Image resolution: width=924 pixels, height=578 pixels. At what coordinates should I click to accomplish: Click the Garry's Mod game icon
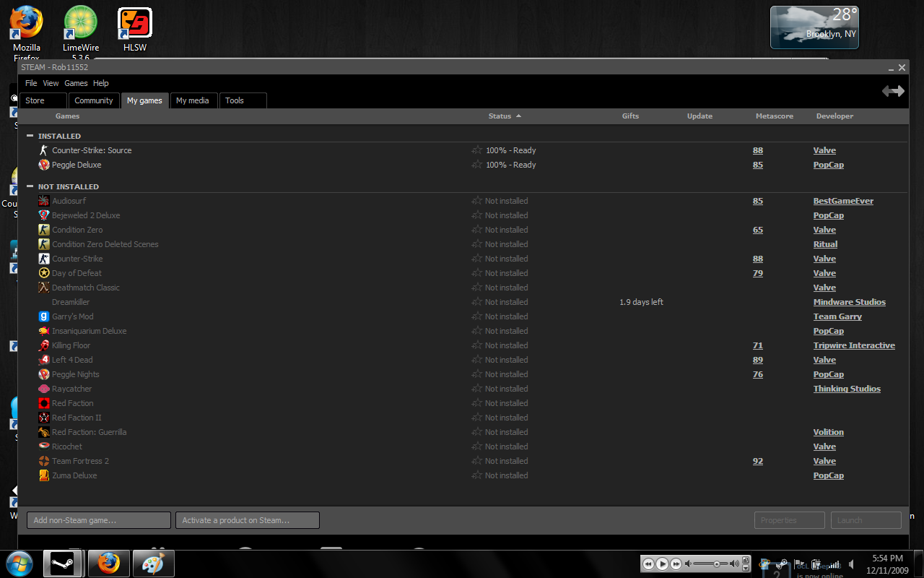pos(44,316)
